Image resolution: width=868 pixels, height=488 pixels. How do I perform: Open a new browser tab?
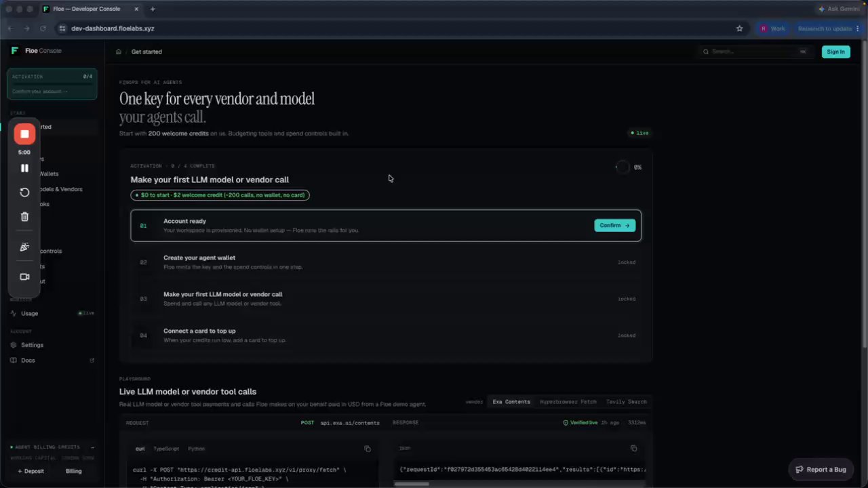153,9
